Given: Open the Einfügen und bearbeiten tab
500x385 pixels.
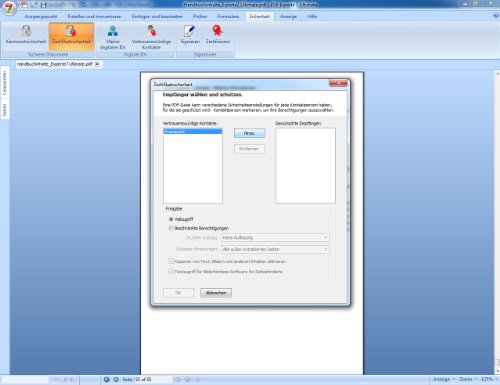Looking at the screenshot, I should 157,16.
